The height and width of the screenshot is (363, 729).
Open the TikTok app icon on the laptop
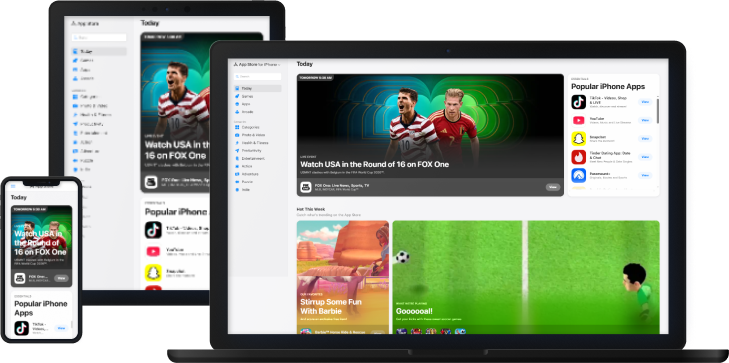click(x=578, y=102)
